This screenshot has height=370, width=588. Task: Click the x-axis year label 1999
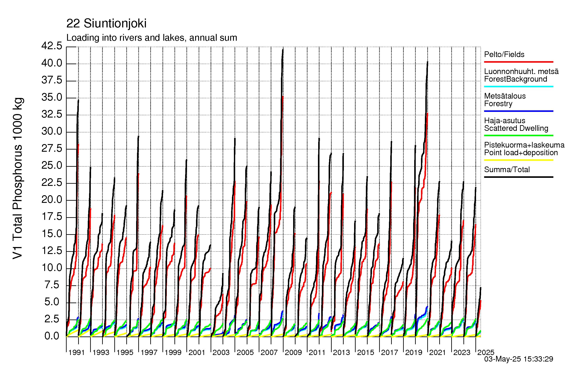click(x=173, y=352)
